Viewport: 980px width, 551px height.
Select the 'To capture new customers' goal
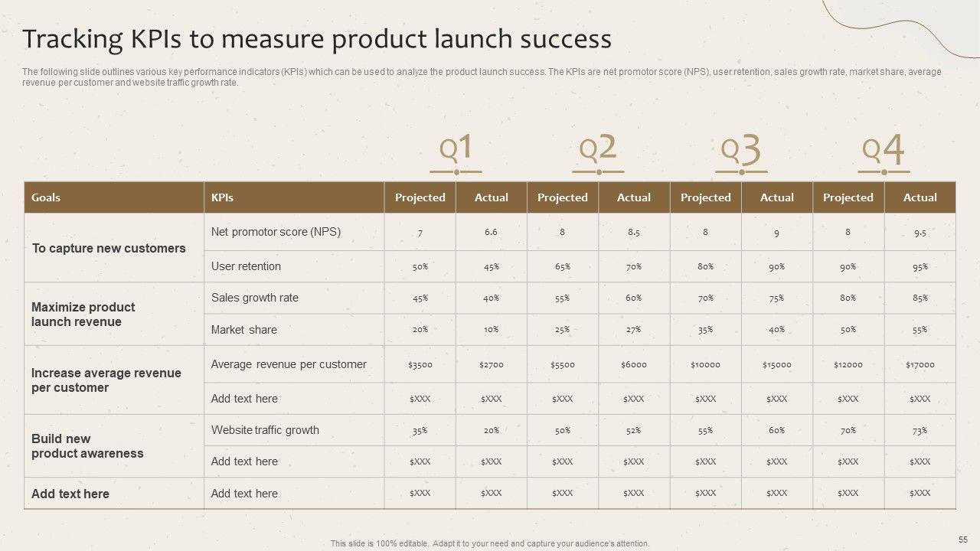pos(109,248)
